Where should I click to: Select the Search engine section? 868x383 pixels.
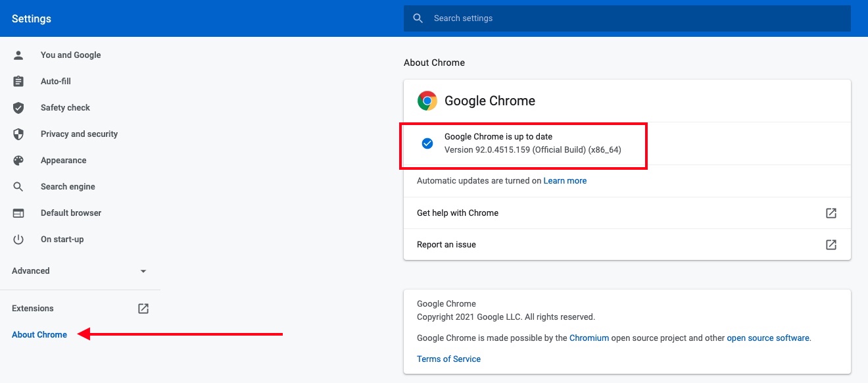click(68, 187)
